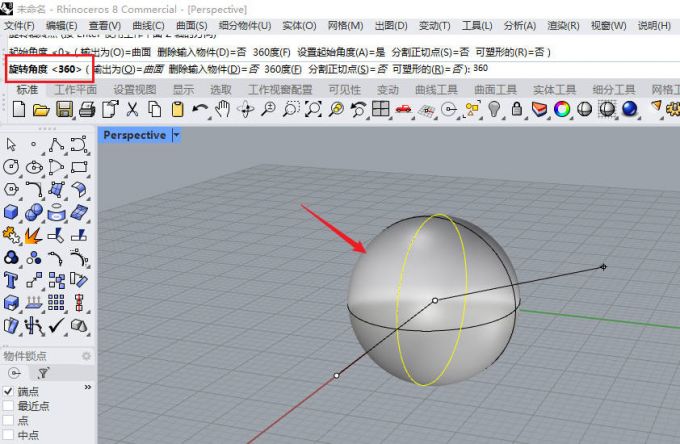Select the Rotate view tool
The width and height of the screenshot is (680, 444).
[x=245, y=109]
